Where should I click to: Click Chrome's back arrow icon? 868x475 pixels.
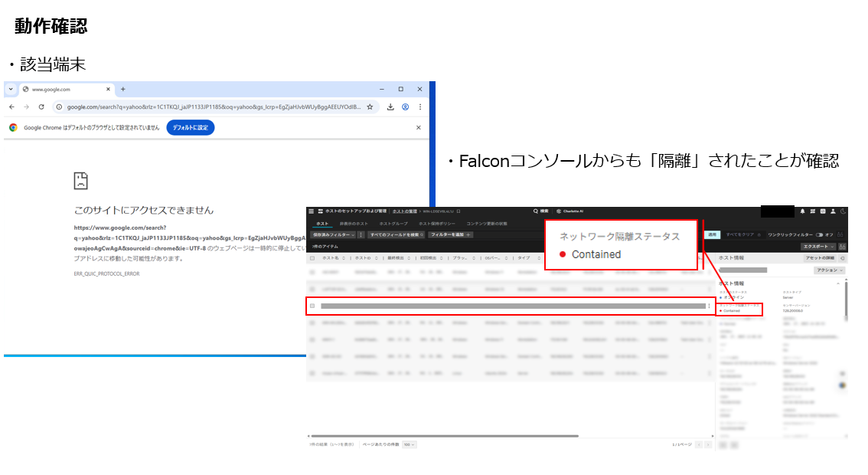tap(11, 106)
